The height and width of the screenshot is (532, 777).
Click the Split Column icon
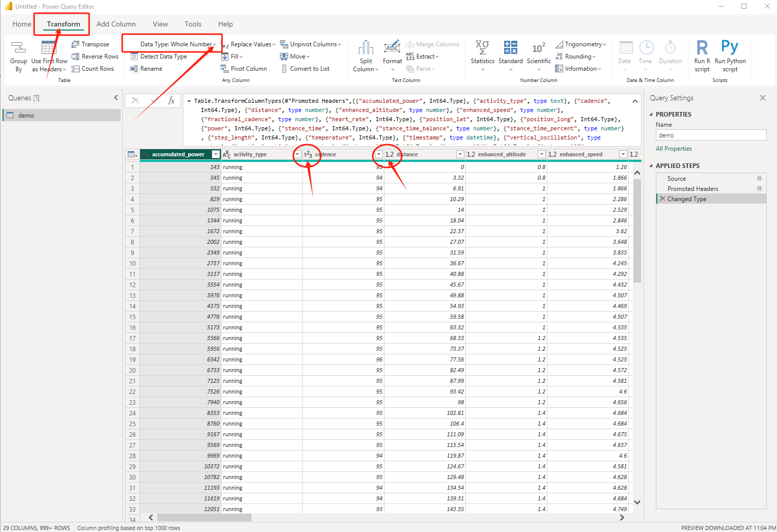366,48
